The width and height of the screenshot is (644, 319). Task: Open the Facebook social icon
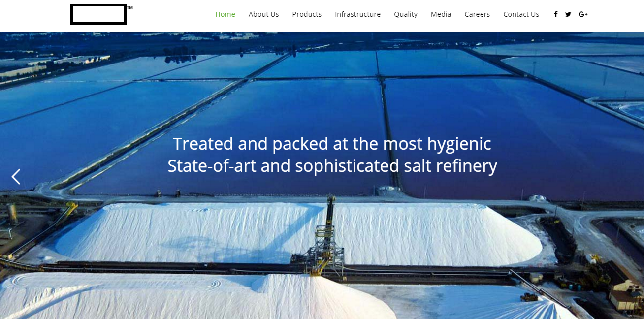pos(556,14)
